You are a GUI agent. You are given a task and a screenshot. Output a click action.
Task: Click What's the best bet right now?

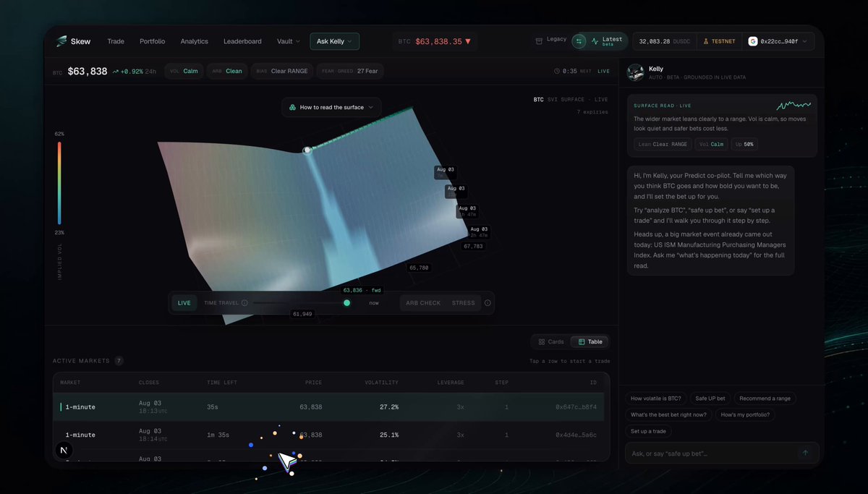click(669, 414)
